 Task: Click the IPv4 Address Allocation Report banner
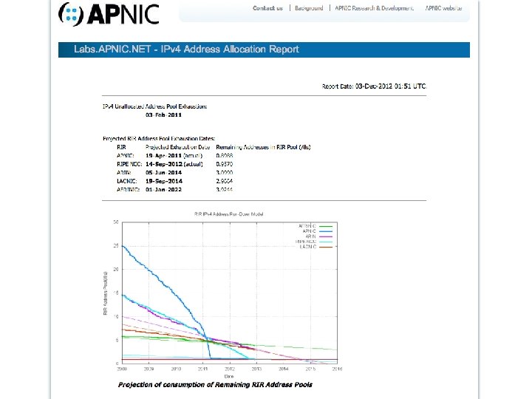(264, 50)
